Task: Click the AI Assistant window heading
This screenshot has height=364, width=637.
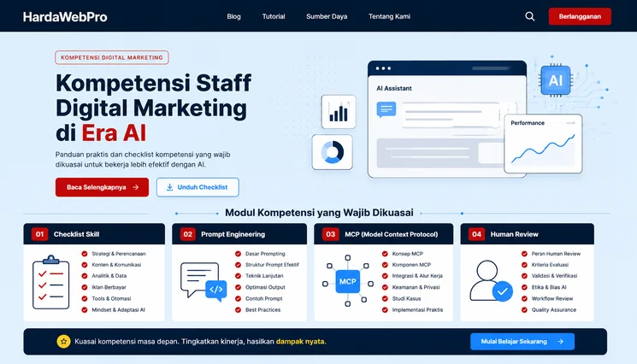Action: click(x=394, y=89)
